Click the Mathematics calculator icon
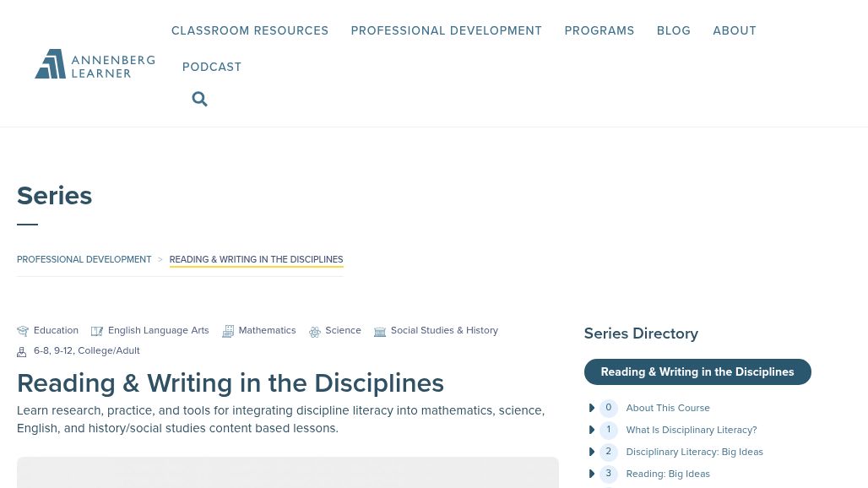This screenshot has width=868, height=488. 228,332
